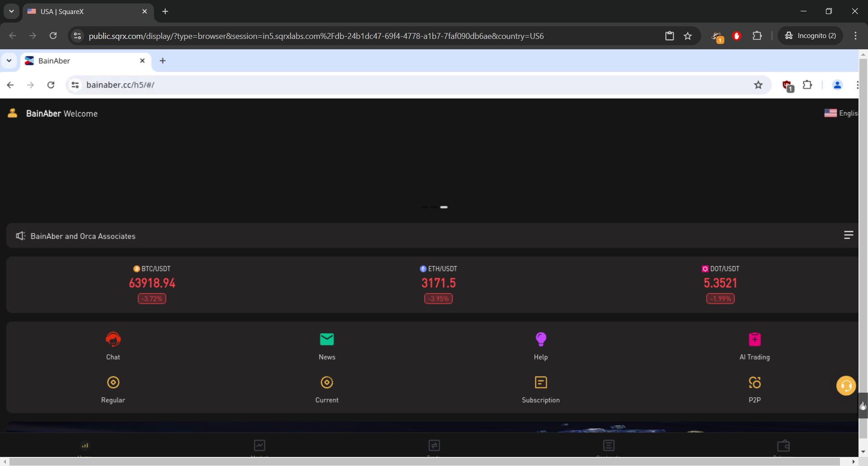Open the Trade tab in bottom navigation
Screen dimensions: 868x466
434,446
